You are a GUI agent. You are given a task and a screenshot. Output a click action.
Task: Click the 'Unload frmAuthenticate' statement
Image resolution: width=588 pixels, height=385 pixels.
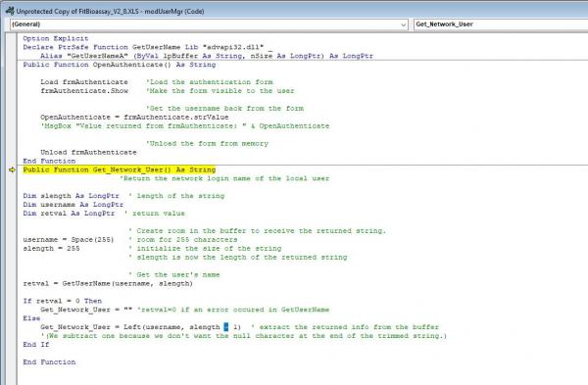click(88, 152)
